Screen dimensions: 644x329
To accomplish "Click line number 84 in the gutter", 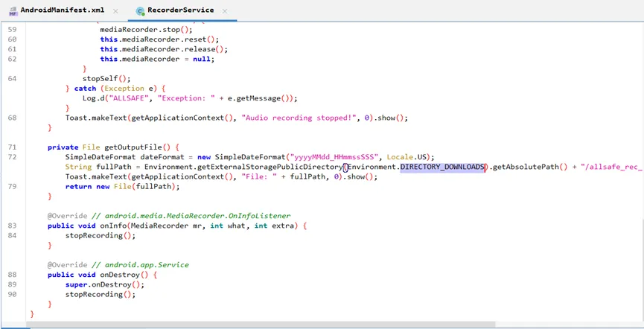I will coord(13,235).
